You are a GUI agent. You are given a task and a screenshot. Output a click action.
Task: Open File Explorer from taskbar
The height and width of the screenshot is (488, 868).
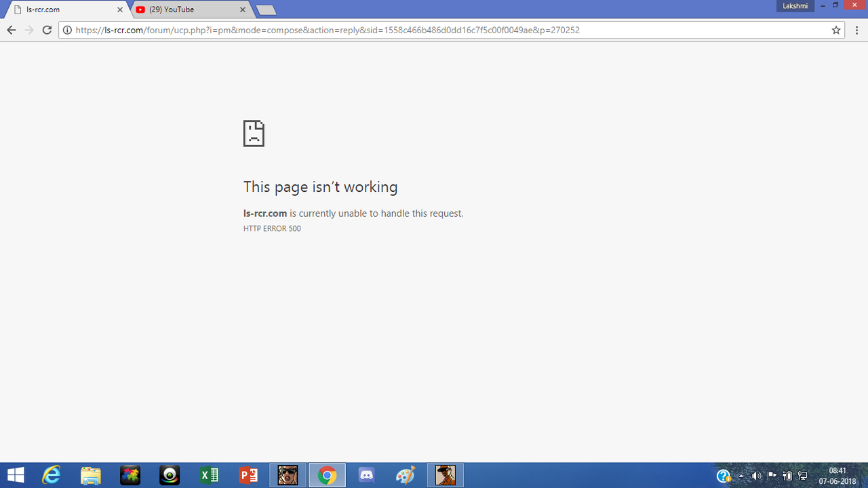pyautogui.click(x=91, y=476)
